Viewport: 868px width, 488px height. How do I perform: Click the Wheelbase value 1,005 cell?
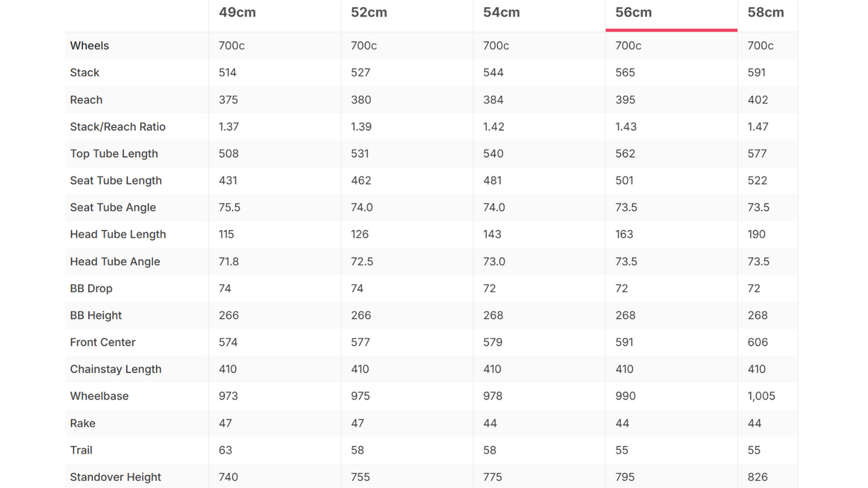[x=761, y=397]
